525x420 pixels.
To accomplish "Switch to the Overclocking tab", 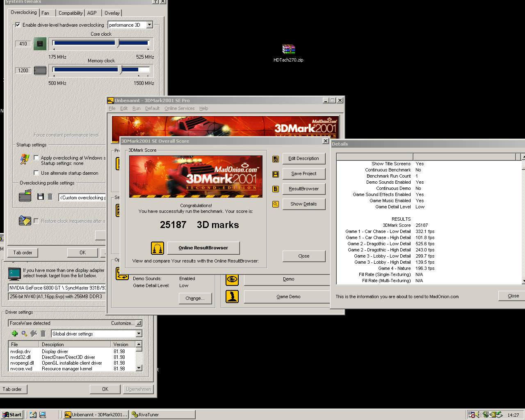I will tap(24, 13).
